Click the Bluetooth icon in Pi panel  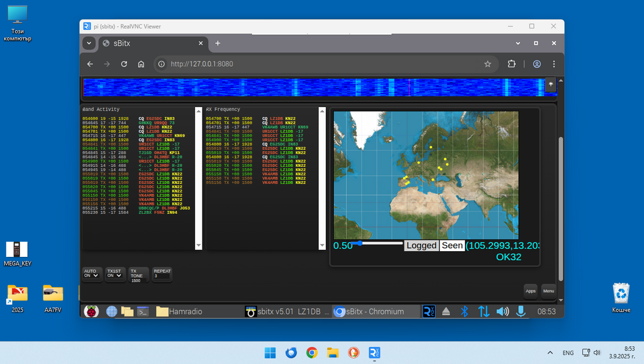coord(465,311)
